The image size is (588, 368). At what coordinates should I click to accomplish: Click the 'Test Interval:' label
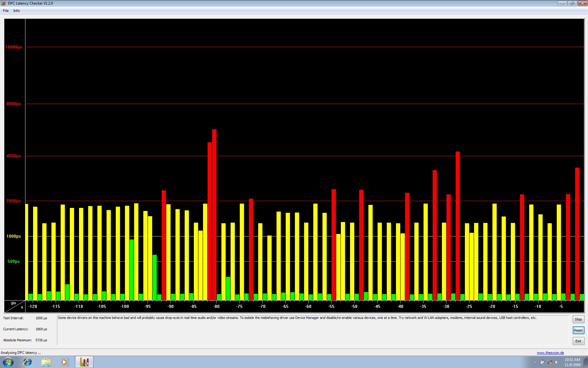(13, 318)
